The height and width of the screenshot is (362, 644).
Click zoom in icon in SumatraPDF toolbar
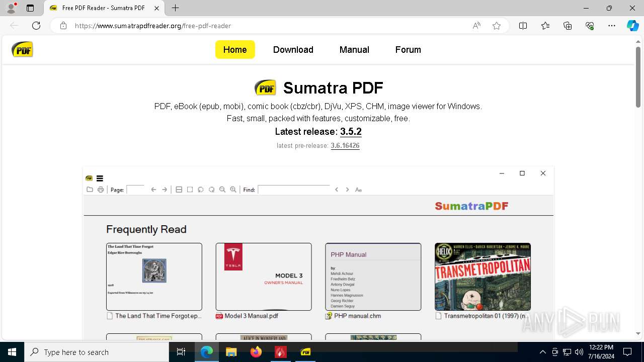pos(233,190)
